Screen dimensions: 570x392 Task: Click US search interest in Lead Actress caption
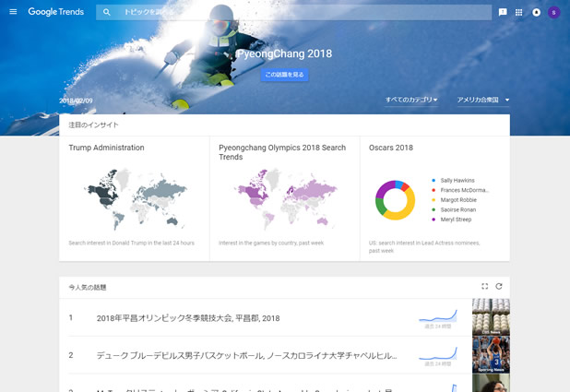click(x=424, y=246)
